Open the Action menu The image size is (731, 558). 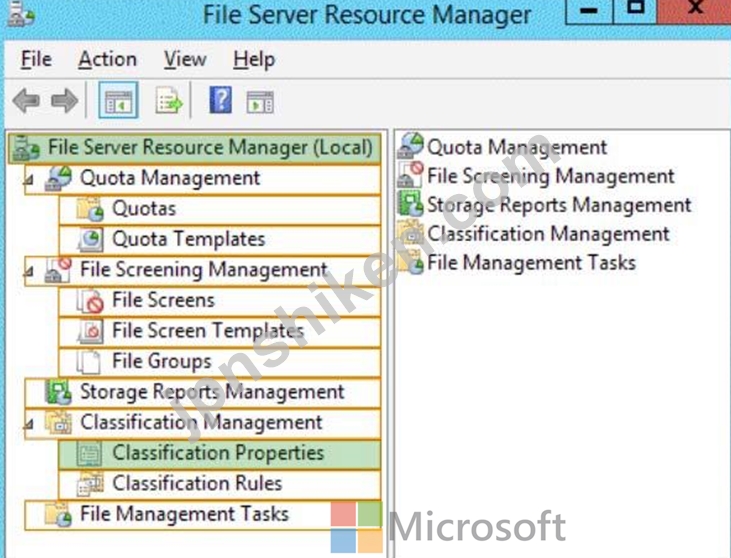(x=108, y=60)
